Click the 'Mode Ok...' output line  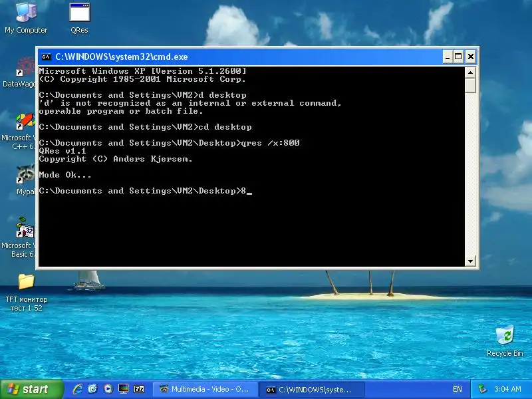pyautogui.click(x=65, y=175)
